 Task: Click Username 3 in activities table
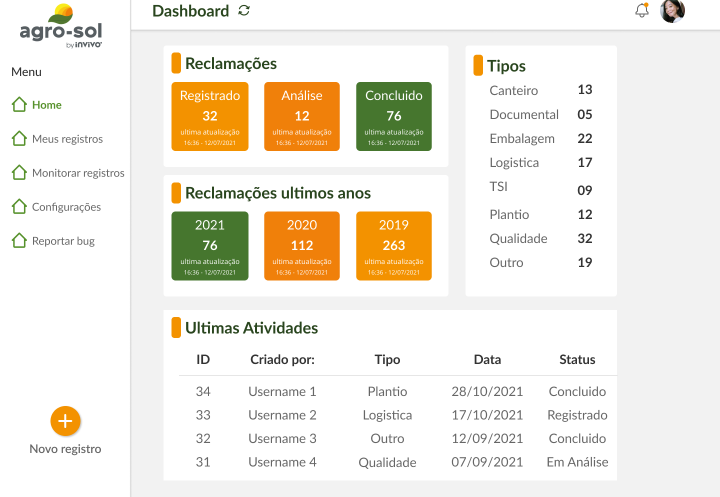coord(282,438)
